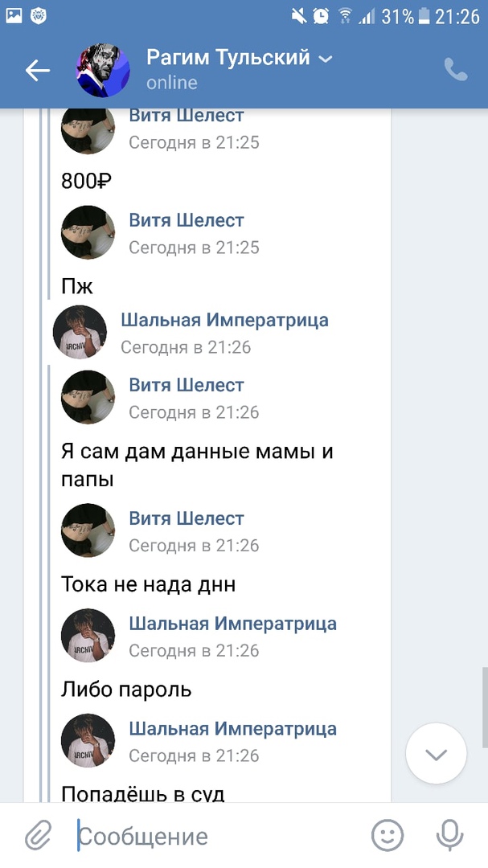This screenshot has width=488, height=868.
Task: Record a voice message with microphone
Action: (449, 837)
